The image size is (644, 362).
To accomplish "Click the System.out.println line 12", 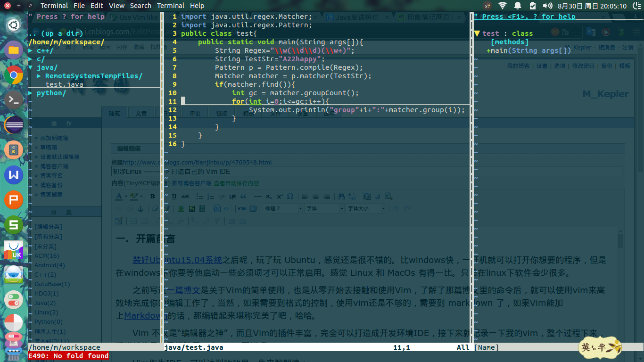I will 357,110.
